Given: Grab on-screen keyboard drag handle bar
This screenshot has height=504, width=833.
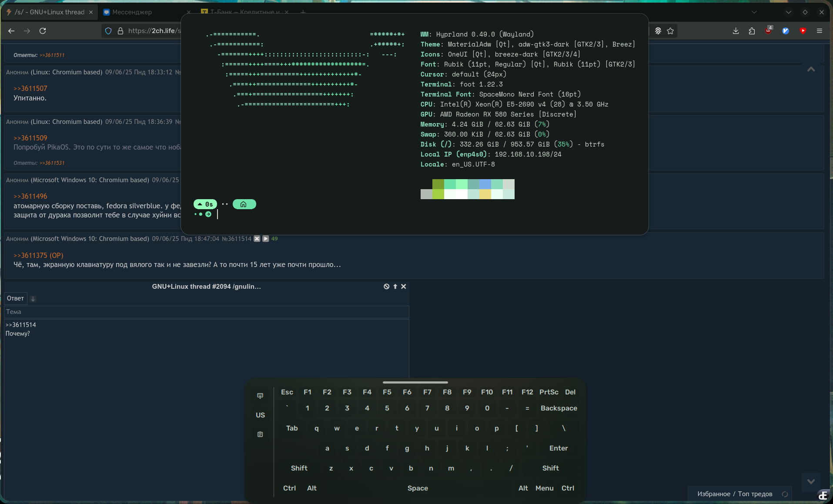Looking at the screenshot, I should tap(415, 383).
